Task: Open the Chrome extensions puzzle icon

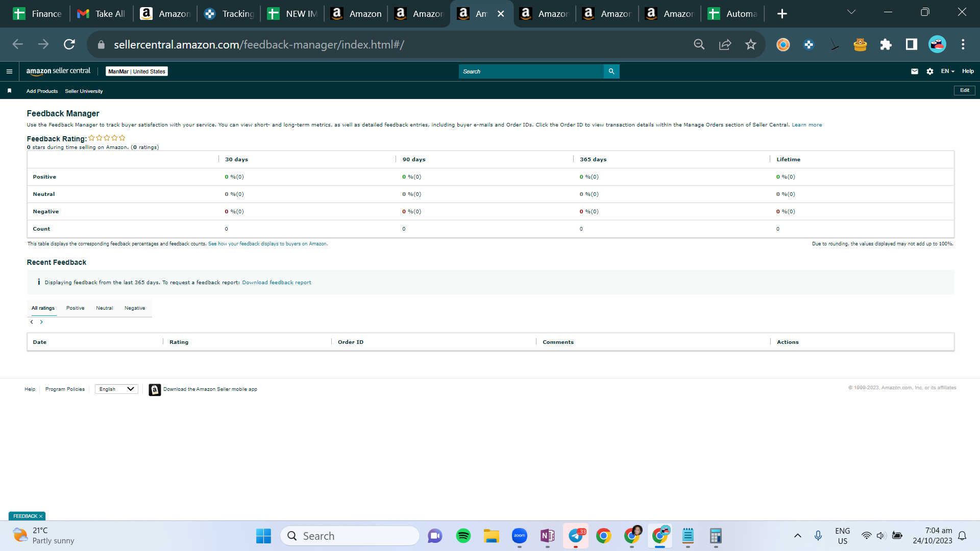Action: [886, 44]
